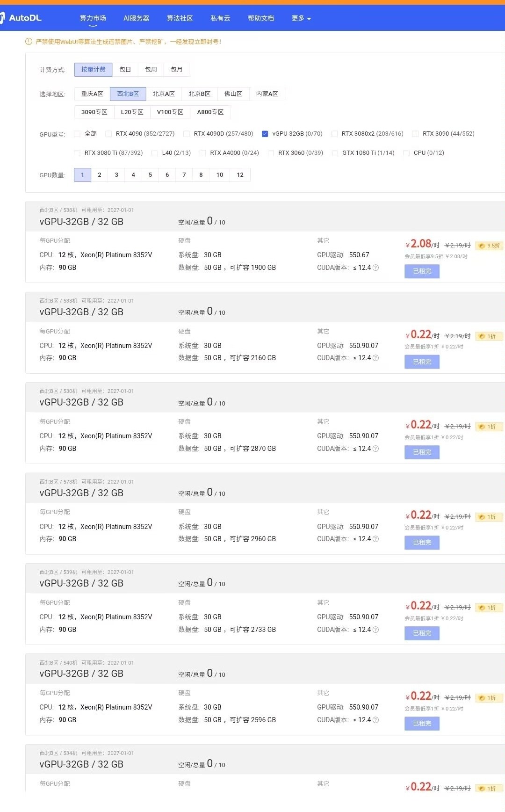The image size is (505, 812).
Task: Click the 1折 discount badge on 533机
Action: coord(489,336)
